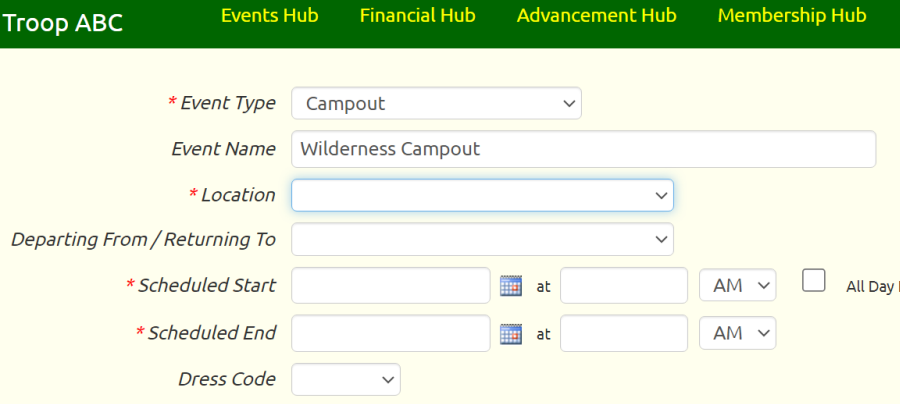The width and height of the screenshot is (900, 404).
Task: Open the Location dropdown
Action: pyautogui.click(x=482, y=195)
